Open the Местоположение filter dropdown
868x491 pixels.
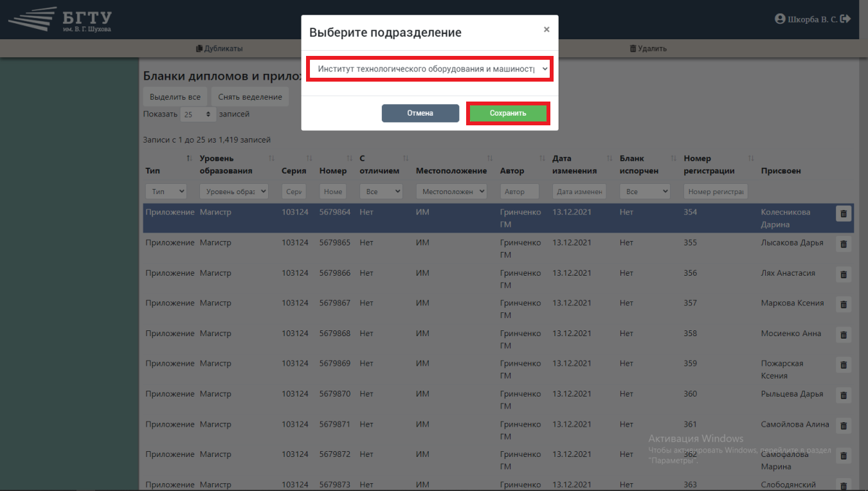(451, 192)
